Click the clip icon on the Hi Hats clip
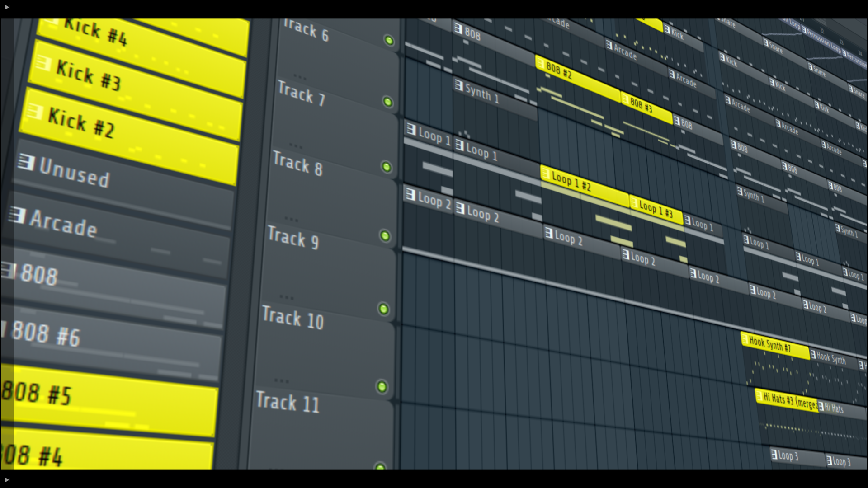 pyautogui.click(x=821, y=407)
